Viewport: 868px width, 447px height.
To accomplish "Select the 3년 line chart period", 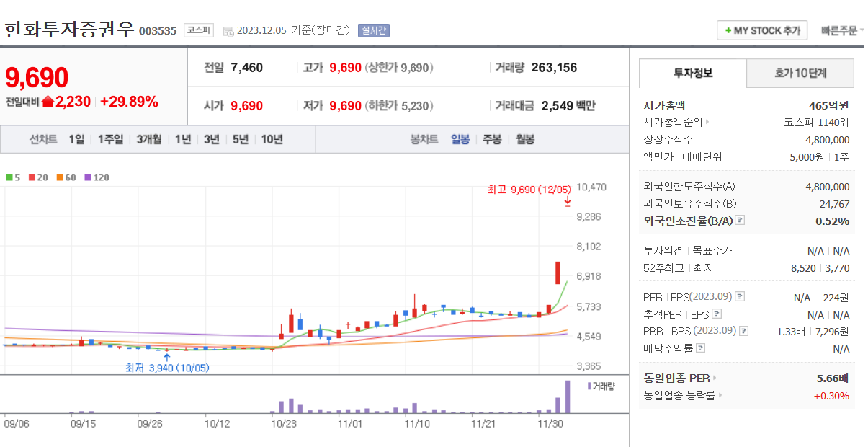I will click(x=211, y=139).
